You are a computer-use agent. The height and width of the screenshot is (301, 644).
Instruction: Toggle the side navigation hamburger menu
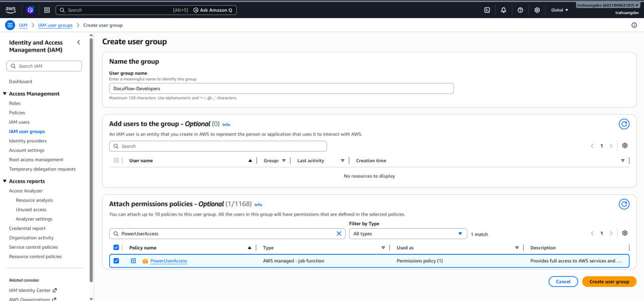(x=10, y=25)
